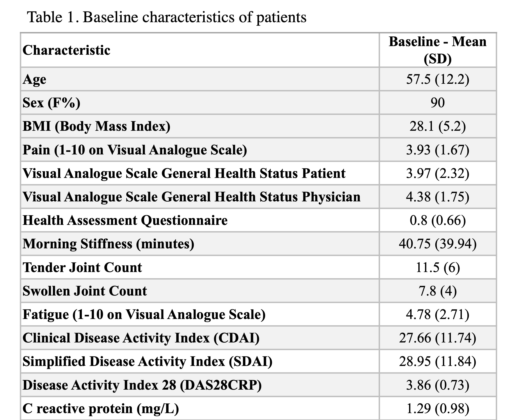Click the 'Baseline - Mean (SD)' header cell
This screenshot has height=420, width=517.
[x=438, y=50]
